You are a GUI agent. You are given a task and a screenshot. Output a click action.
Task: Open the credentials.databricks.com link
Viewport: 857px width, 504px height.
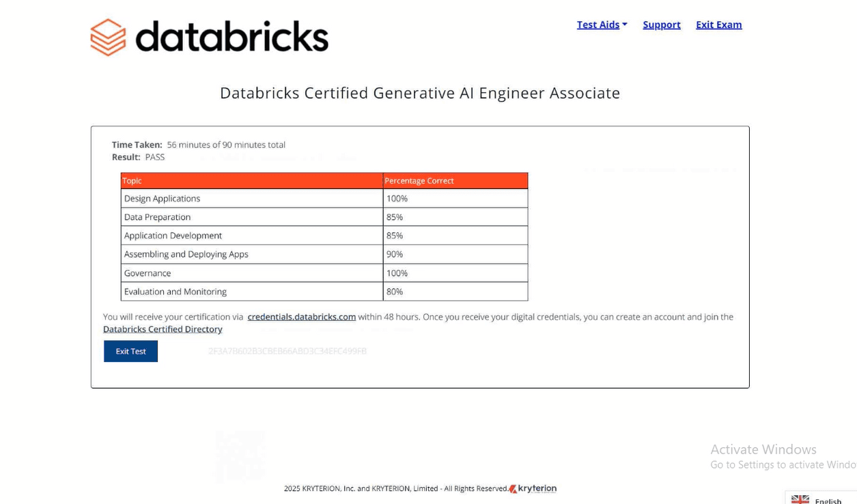(301, 317)
